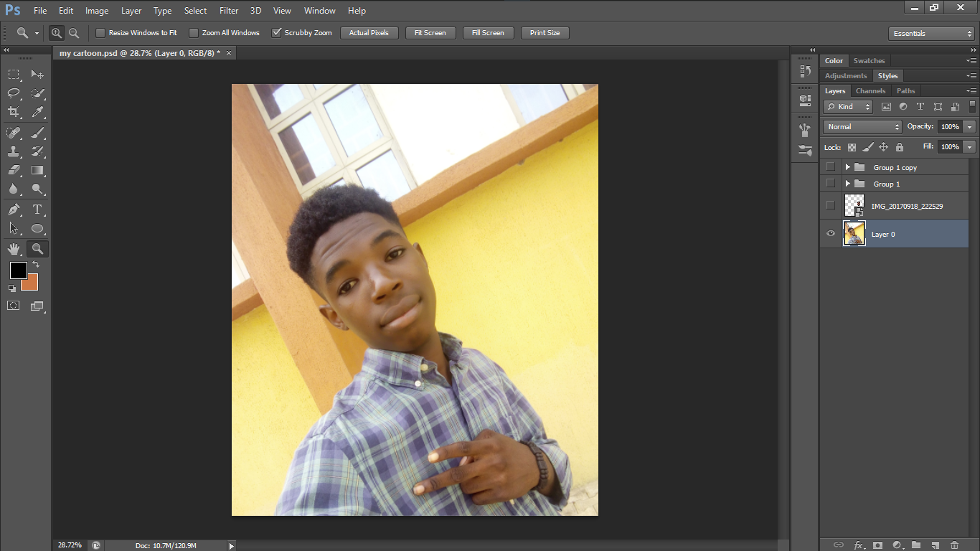
Task: Switch to the Adjustments tab
Action: (846, 76)
